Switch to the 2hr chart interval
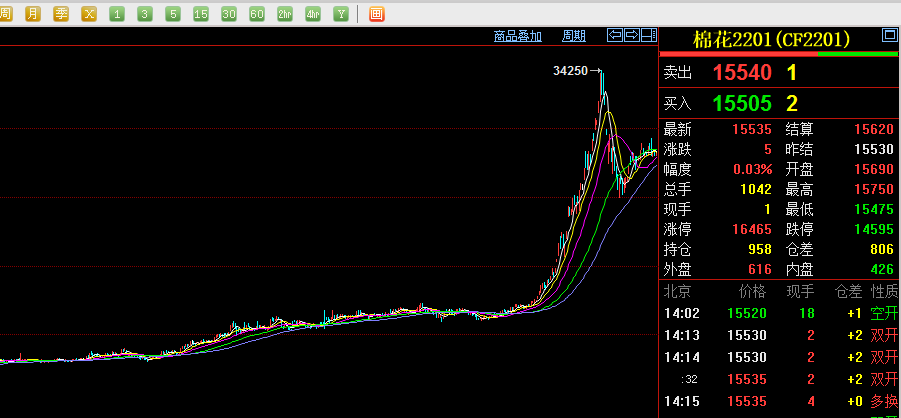901x418 pixels. click(285, 14)
